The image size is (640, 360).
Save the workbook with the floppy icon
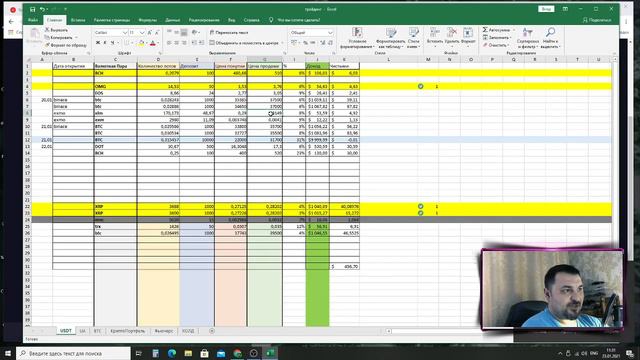click(33, 9)
